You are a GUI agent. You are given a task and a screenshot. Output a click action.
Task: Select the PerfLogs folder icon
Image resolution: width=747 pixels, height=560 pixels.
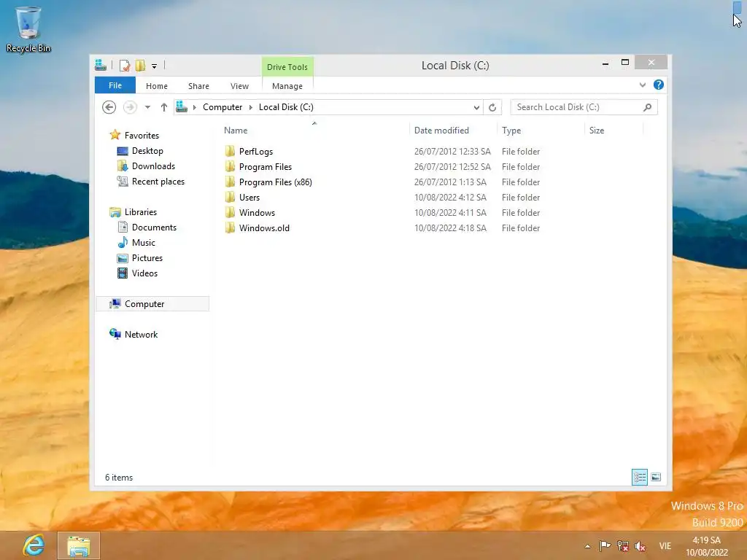point(230,152)
